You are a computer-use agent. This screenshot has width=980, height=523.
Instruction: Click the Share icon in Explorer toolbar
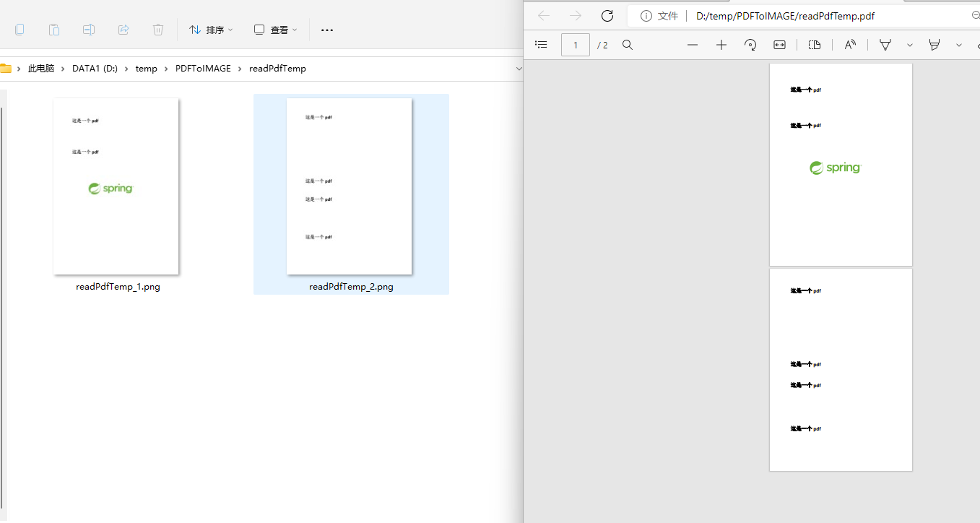pos(123,30)
